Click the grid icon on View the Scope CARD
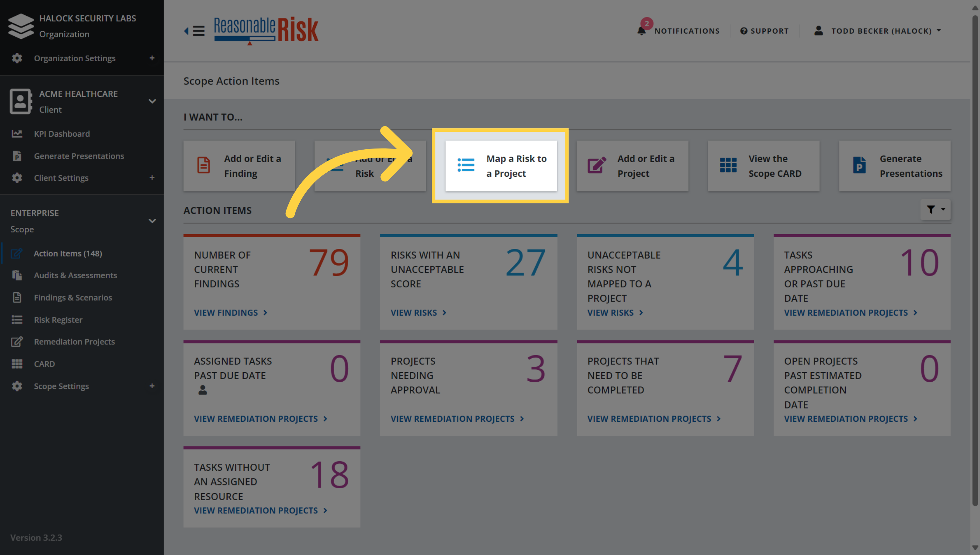Viewport: 980px width, 555px height. 728,165
